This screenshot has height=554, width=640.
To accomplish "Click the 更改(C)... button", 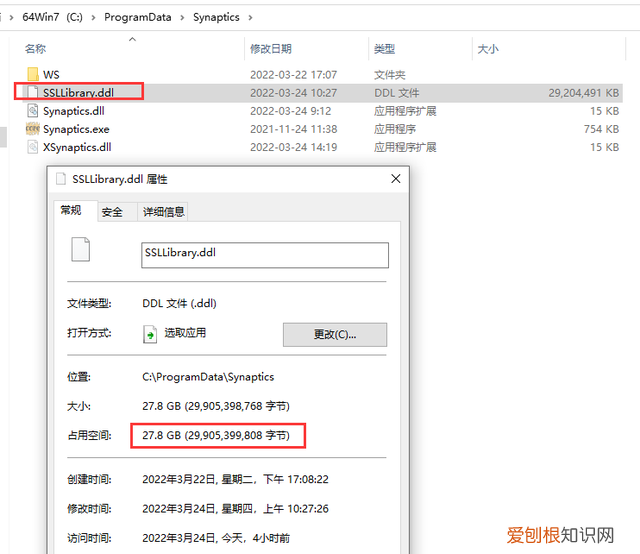I will 335,334.
